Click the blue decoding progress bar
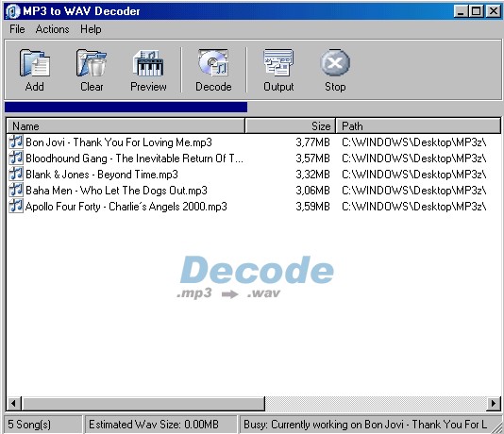The image size is (504, 434). (126, 108)
